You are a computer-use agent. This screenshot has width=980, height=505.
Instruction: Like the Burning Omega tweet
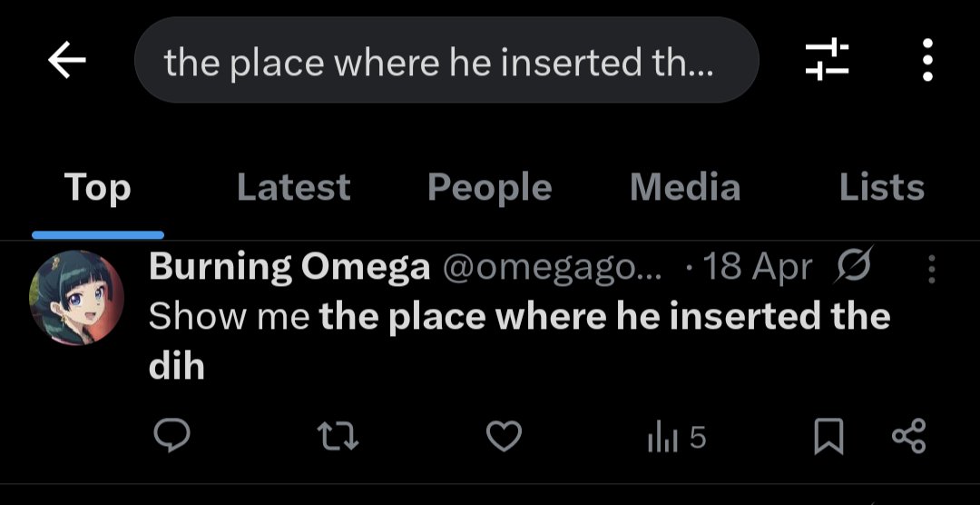(x=504, y=436)
